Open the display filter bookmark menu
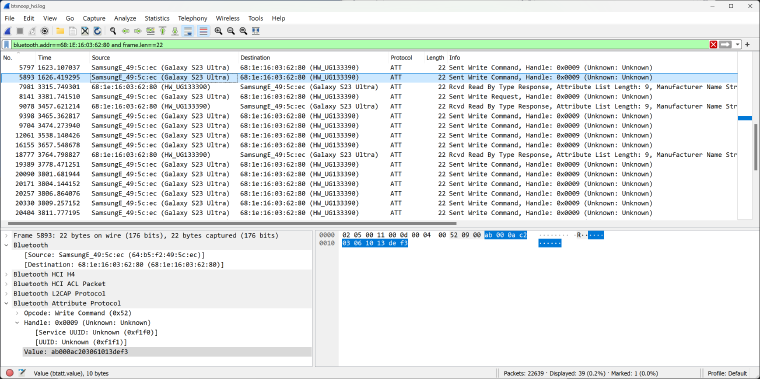This screenshot has width=760, height=379. [7, 45]
